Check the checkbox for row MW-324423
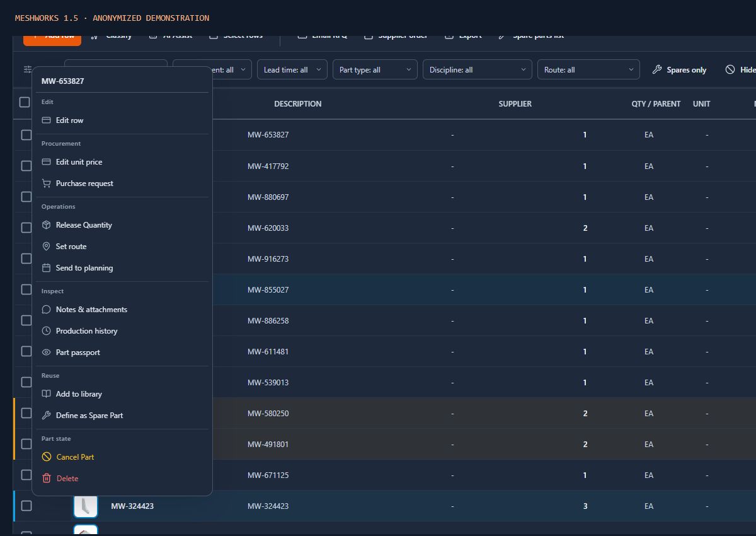The height and width of the screenshot is (536, 756). 26,506
